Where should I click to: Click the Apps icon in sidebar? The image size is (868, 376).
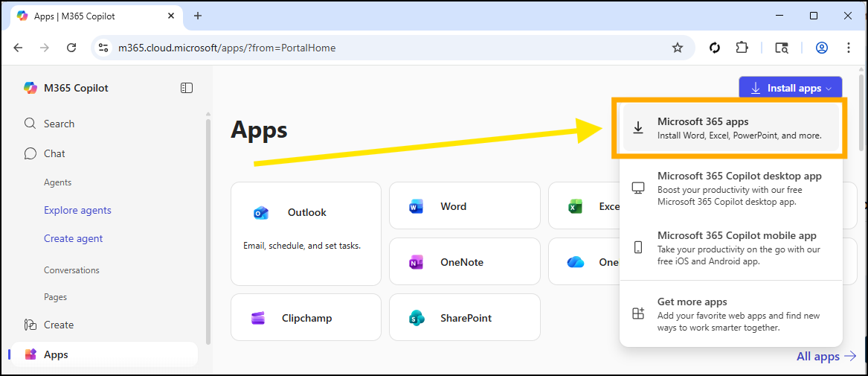[x=30, y=354]
